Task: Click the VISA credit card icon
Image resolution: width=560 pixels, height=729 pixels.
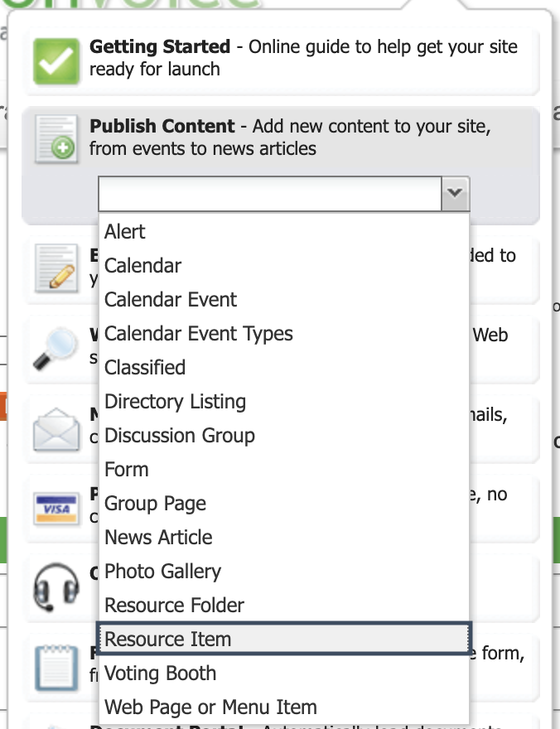Action: [56, 509]
